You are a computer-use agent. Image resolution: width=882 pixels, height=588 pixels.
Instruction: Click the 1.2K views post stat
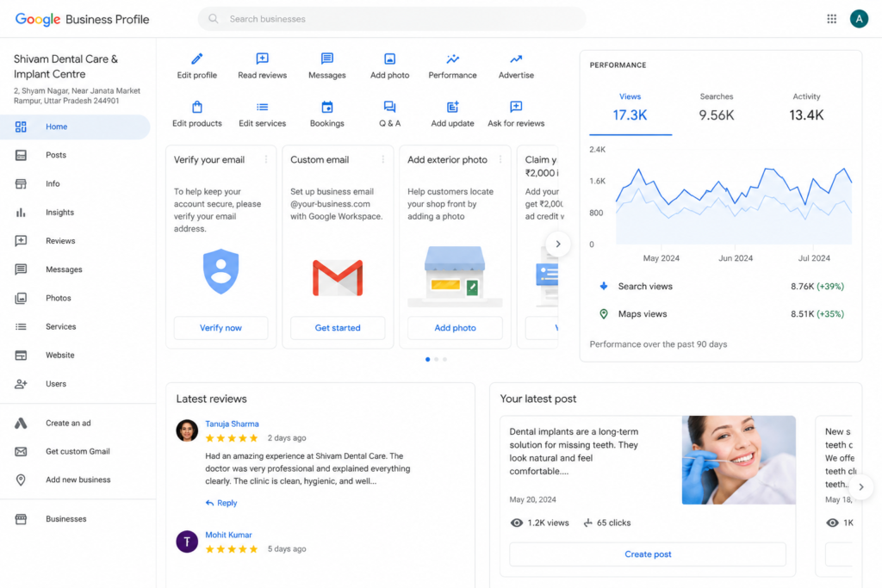(x=539, y=523)
